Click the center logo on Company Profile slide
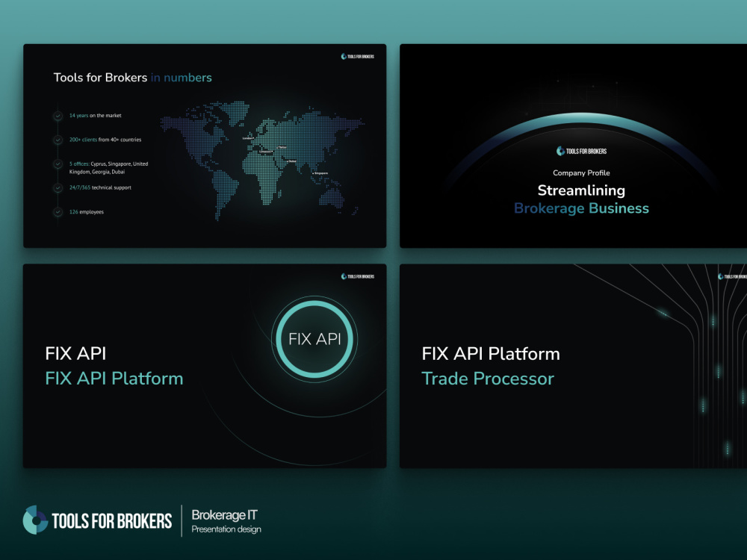The image size is (747, 560). click(x=581, y=151)
